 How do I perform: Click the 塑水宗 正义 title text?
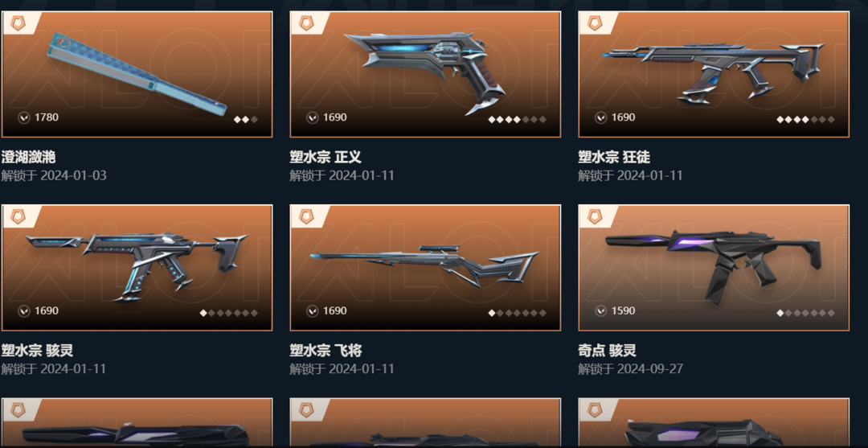tap(325, 158)
